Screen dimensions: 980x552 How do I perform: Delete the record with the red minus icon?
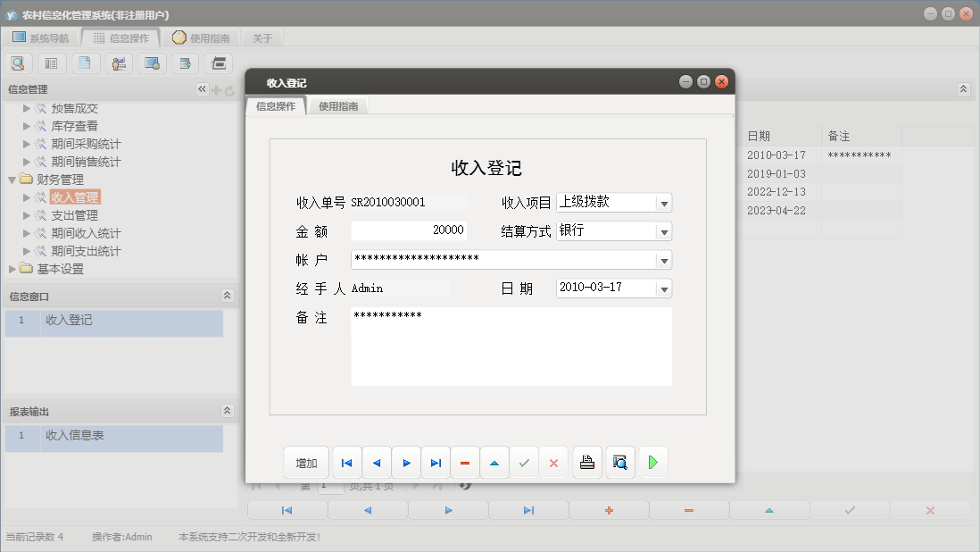click(465, 462)
